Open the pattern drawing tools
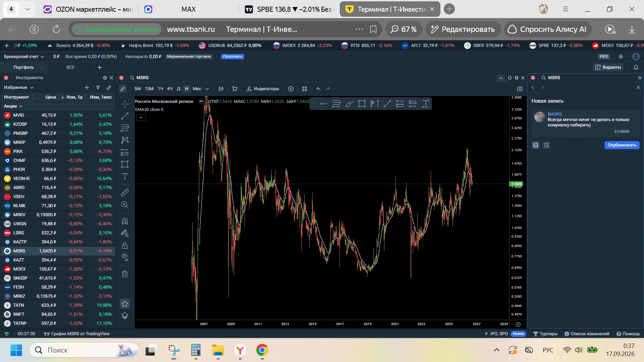This screenshot has height=362, width=644. click(125, 140)
